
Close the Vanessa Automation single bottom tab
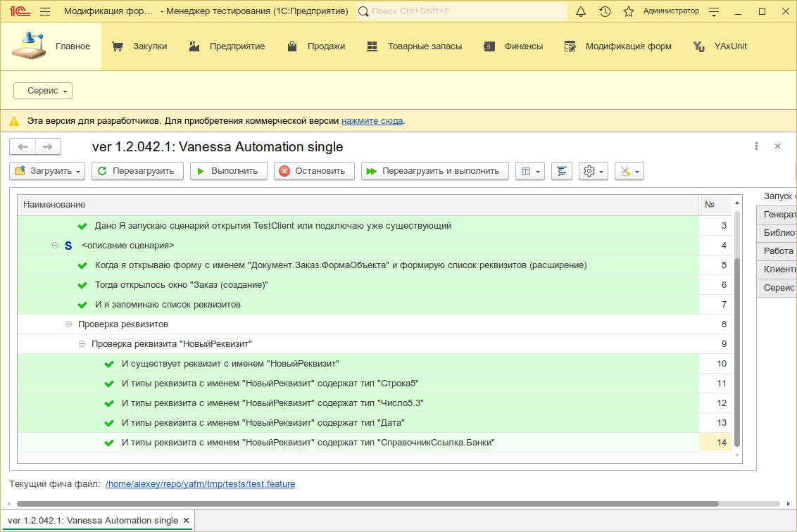pyautogui.click(x=186, y=520)
